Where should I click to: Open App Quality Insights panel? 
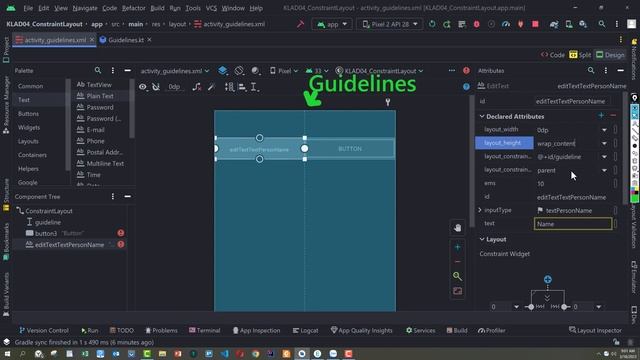click(361, 331)
